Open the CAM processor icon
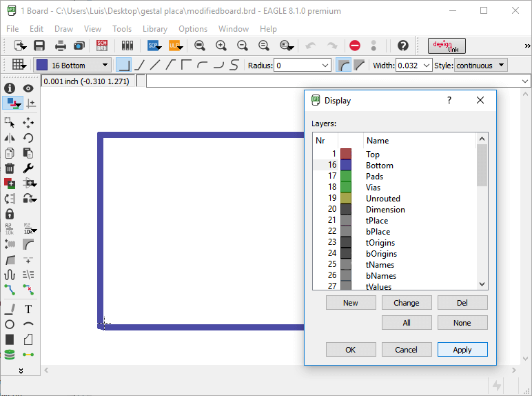Viewport: 532px width, 396px height. [x=79, y=46]
